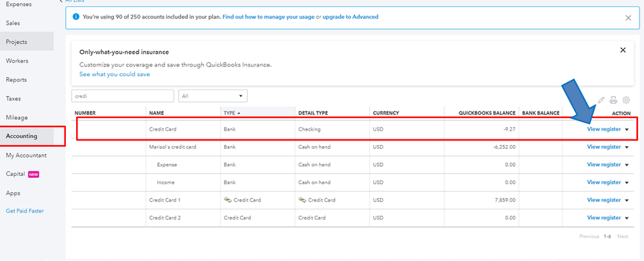Click the info icon in the usage banner
Image resolution: width=644 pixels, height=261 pixels.
tap(75, 17)
